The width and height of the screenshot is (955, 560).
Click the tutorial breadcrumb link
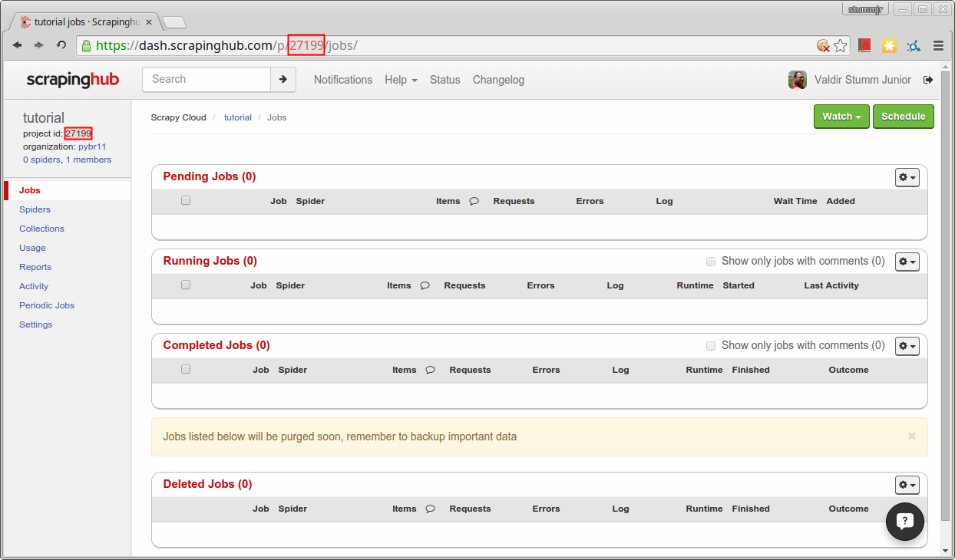pos(238,117)
